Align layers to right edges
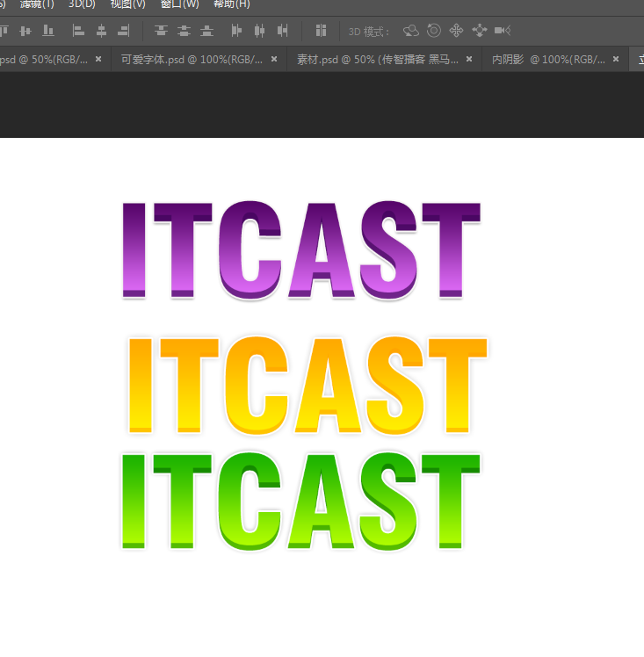Screen dimensions: 644x657 click(124, 31)
